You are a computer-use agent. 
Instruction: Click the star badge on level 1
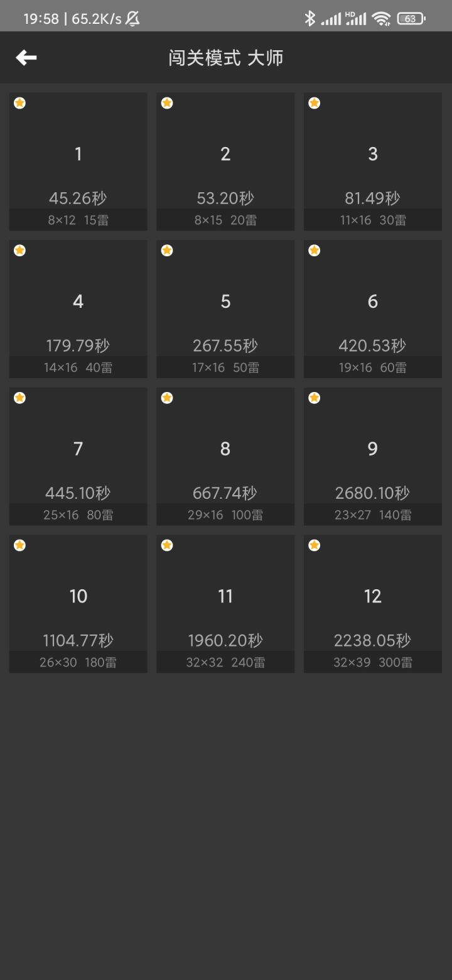(x=19, y=103)
